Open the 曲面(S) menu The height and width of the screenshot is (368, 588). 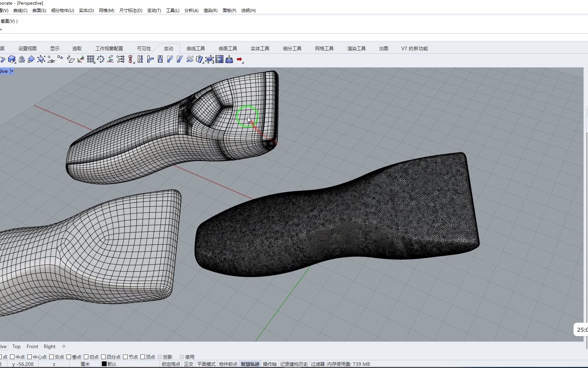(x=39, y=10)
